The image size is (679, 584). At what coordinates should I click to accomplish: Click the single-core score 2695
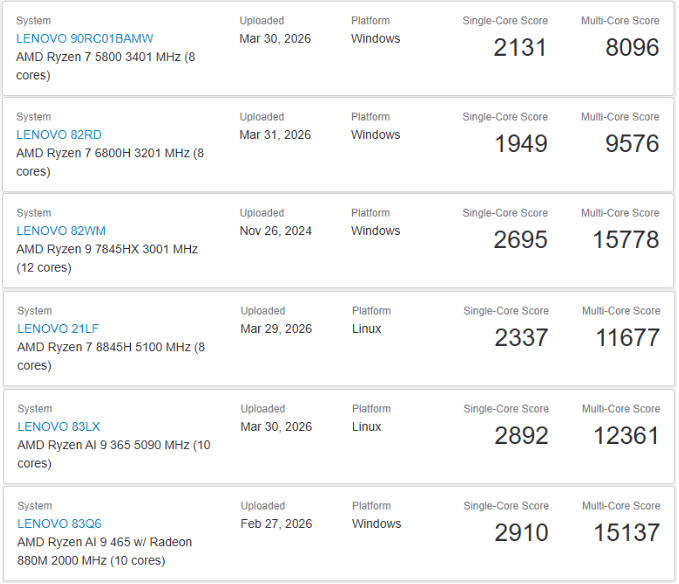(520, 239)
